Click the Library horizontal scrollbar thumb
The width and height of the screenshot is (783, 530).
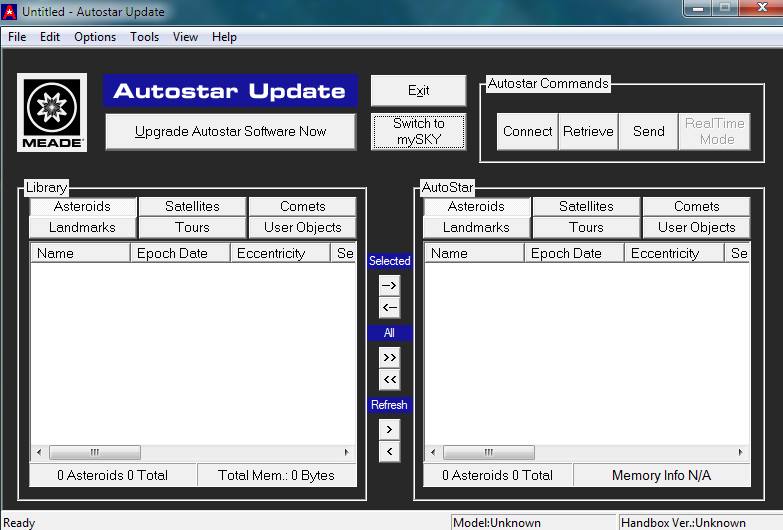95,452
